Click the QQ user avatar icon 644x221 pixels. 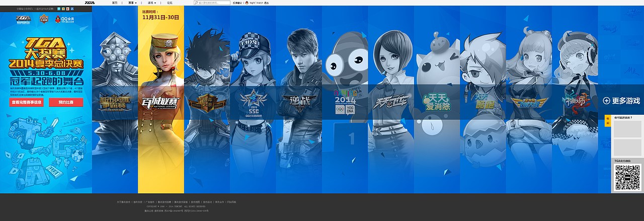pos(247,3)
